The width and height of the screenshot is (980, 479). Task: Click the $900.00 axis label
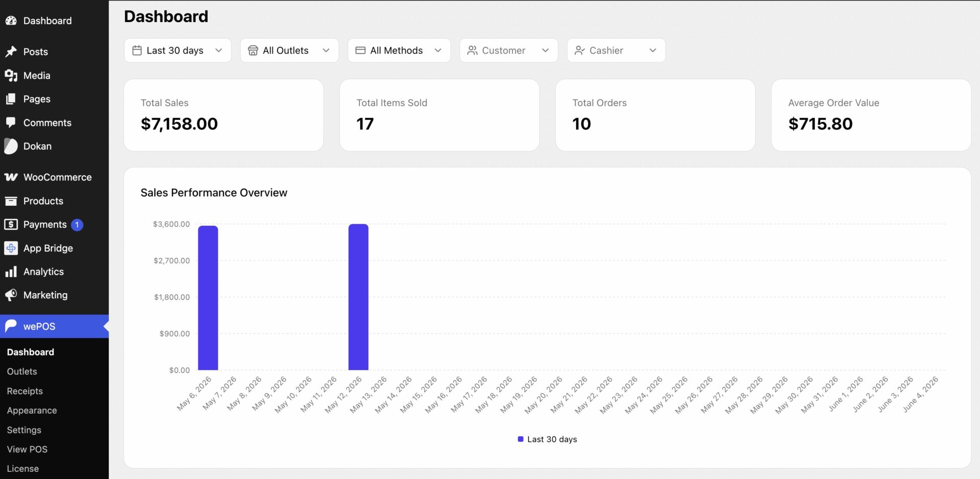(x=175, y=333)
